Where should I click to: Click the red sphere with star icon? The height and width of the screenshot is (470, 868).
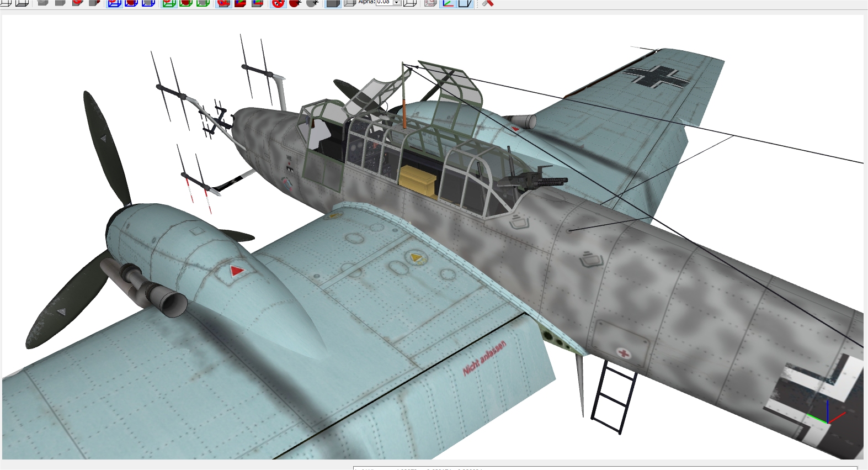coord(295,3)
